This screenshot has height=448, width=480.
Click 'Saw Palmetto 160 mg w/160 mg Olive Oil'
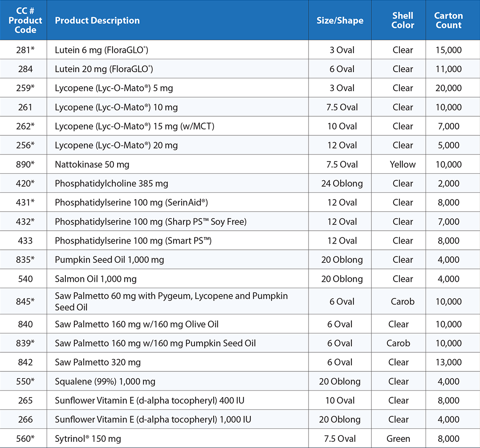[137, 324]
